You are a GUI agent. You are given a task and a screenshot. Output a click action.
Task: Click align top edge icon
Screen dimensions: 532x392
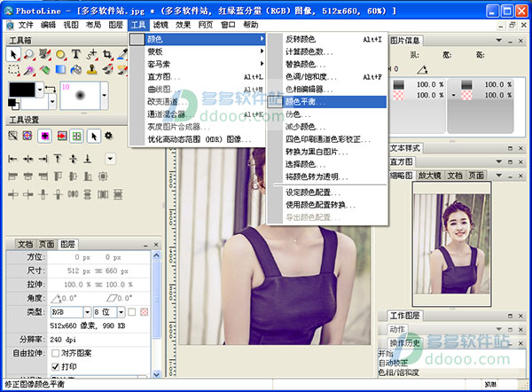pos(58,159)
